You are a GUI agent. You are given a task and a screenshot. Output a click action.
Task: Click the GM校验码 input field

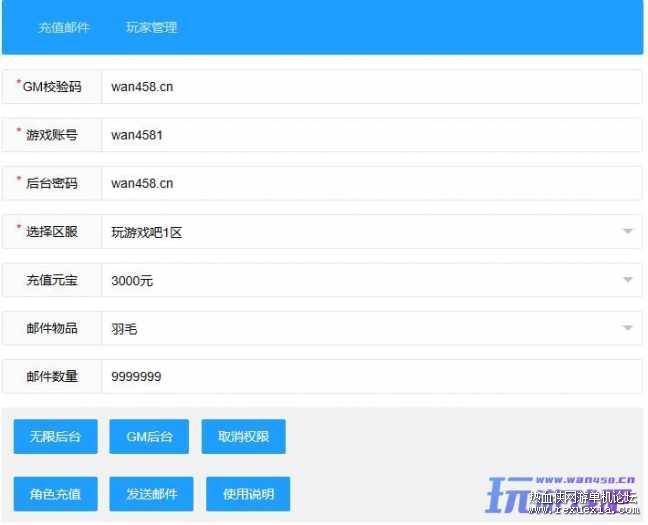click(x=370, y=86)
